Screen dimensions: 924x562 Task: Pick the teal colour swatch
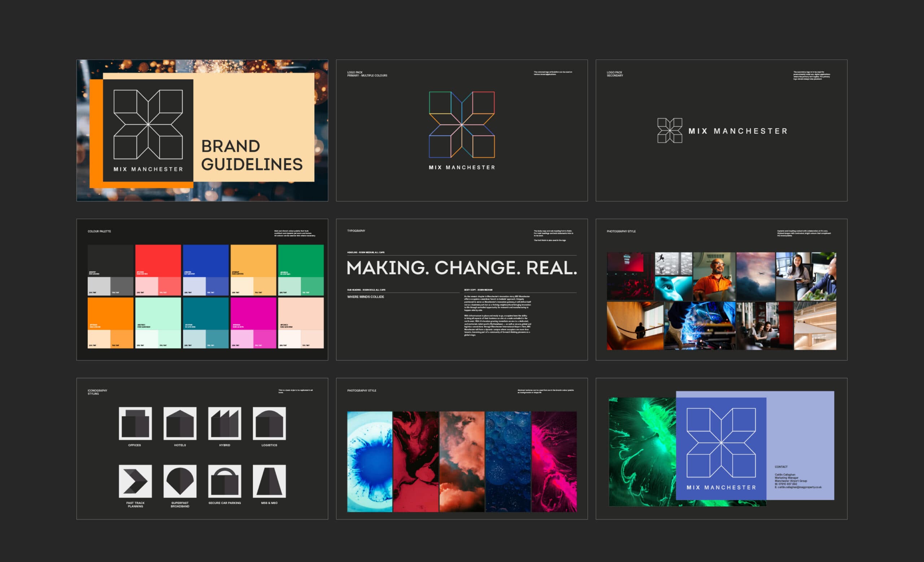point(205,313)
